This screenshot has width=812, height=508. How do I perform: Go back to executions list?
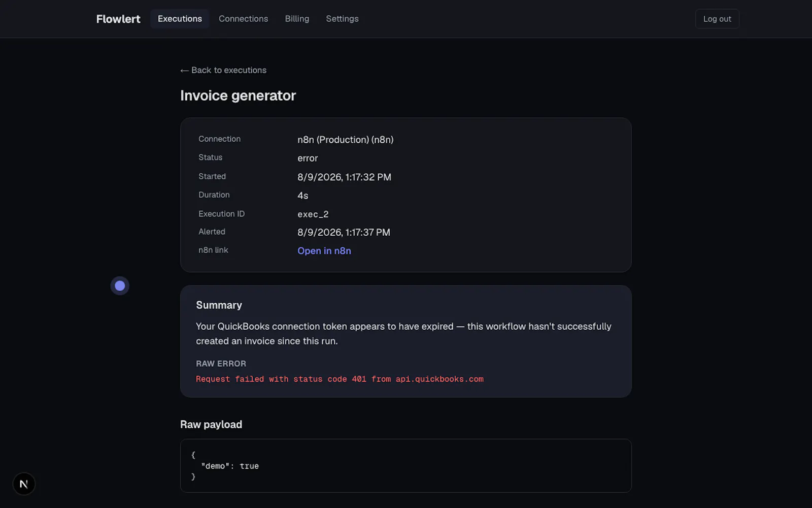pyautogui.click(x=223, y=70)
